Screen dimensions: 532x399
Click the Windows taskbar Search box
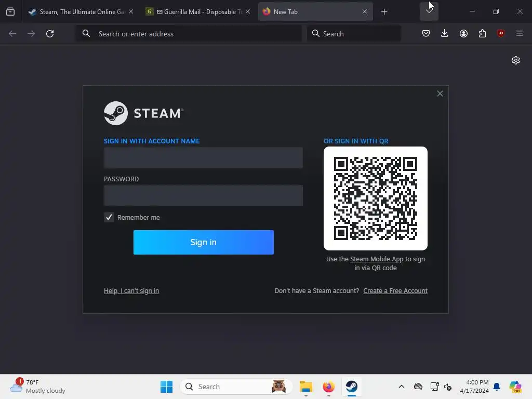pyautogui.click(x=236, y=387)
